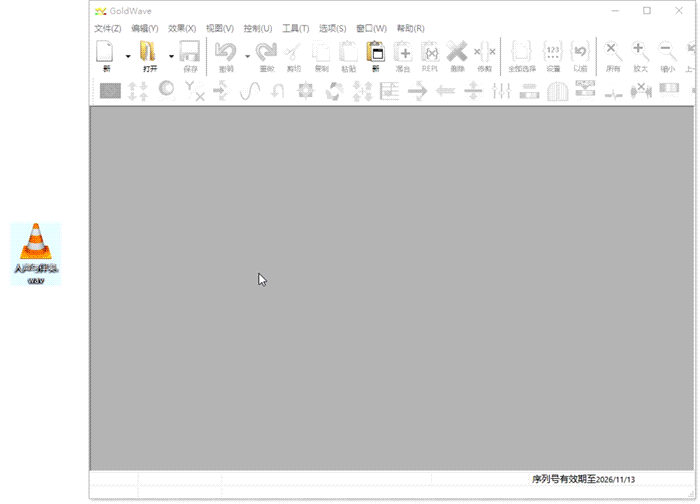The height and width of the screenshot is (504, 700).
Task: Open the 窗口(W) Window menu
Action: click(371, 29)
